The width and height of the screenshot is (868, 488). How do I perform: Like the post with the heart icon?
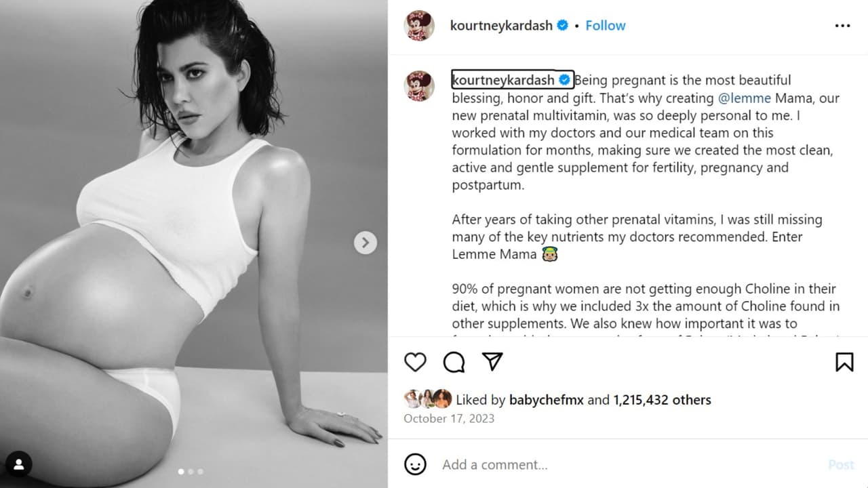pos(415,362)
